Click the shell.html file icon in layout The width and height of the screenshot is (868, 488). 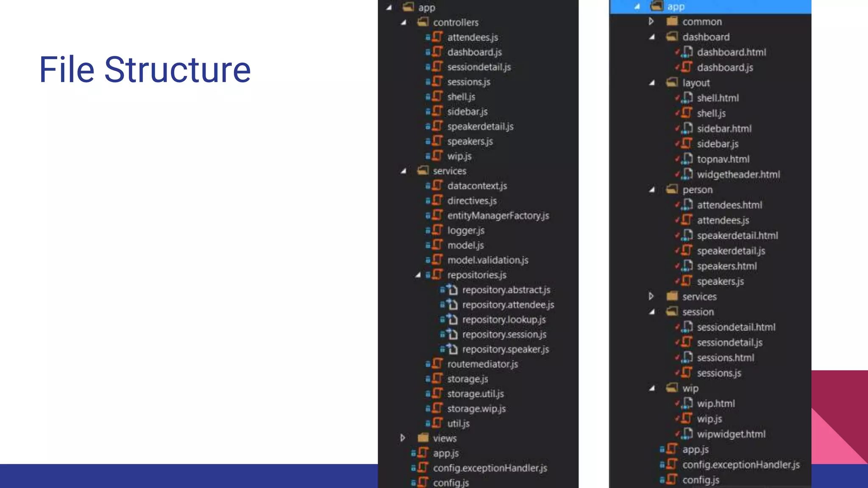687,97
